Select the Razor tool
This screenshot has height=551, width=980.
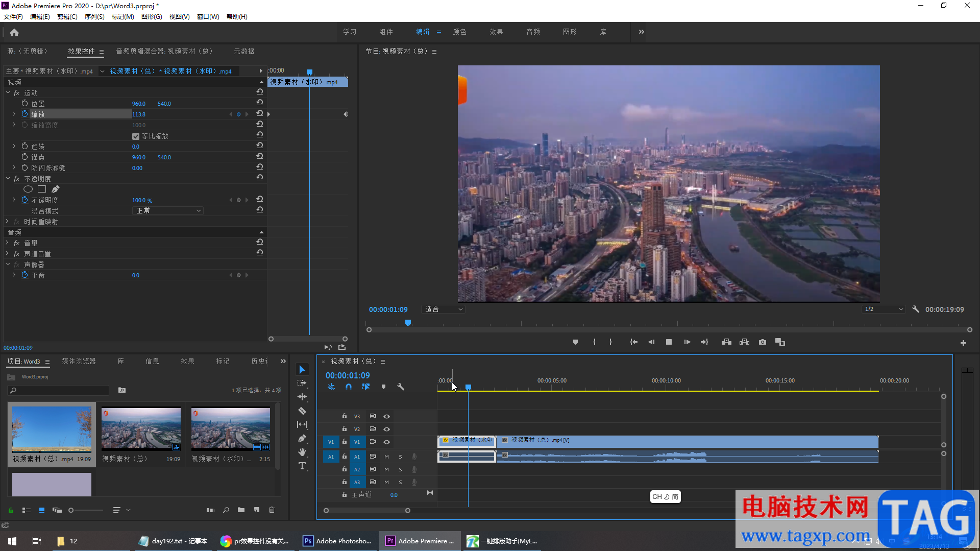(302, 411)
